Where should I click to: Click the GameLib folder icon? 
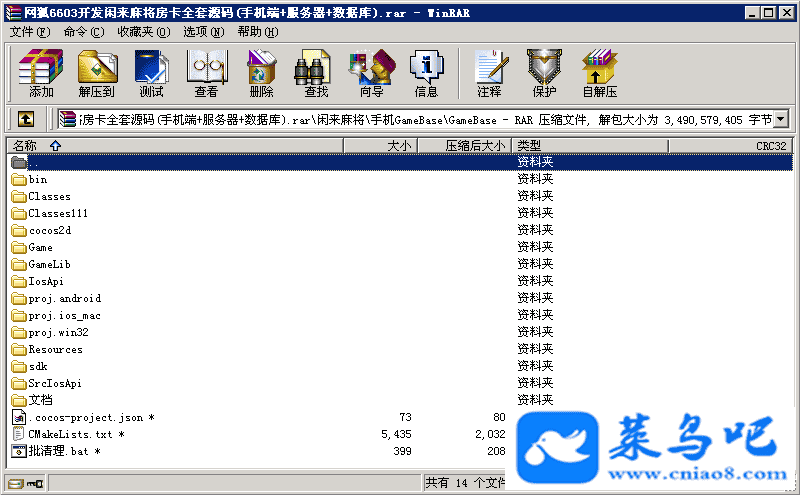point(19,264)
